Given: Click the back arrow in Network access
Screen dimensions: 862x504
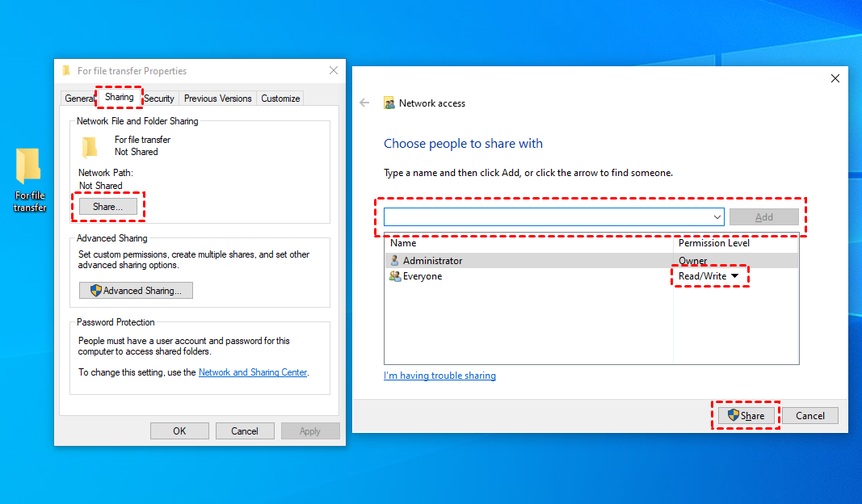Looking at the screenshot, I should pos(364,103).
